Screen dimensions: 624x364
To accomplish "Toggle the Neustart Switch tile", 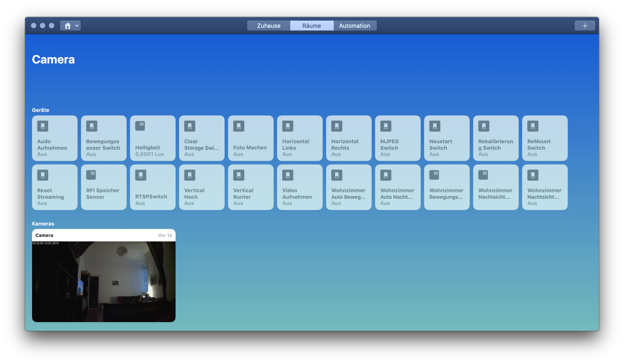I will [447, 138].
